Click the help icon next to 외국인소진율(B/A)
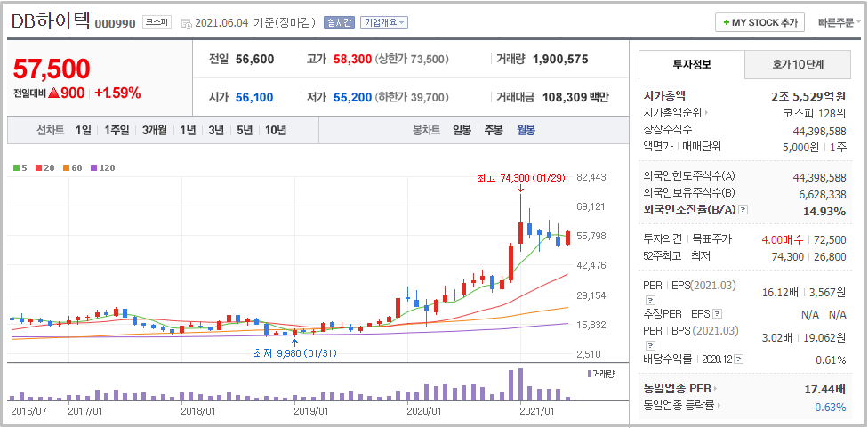The width and height of the screenshot is (868, 428). tap(743, 210)
